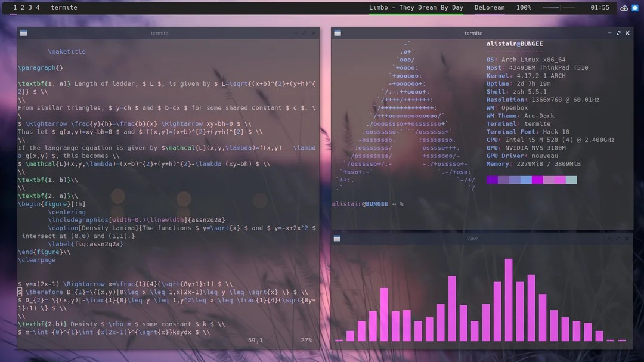Click the cloud upload tray icon
The height and width of the screenshot is (362, 644).
point(624,8)
